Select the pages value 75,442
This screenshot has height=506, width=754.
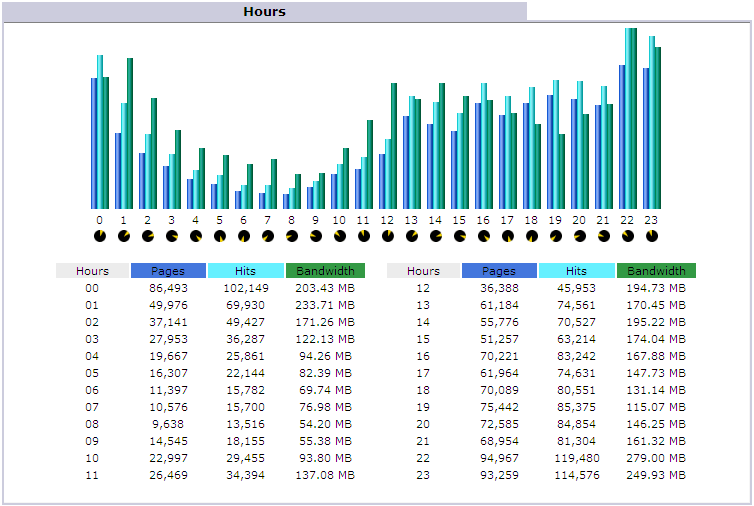point(499,407)
